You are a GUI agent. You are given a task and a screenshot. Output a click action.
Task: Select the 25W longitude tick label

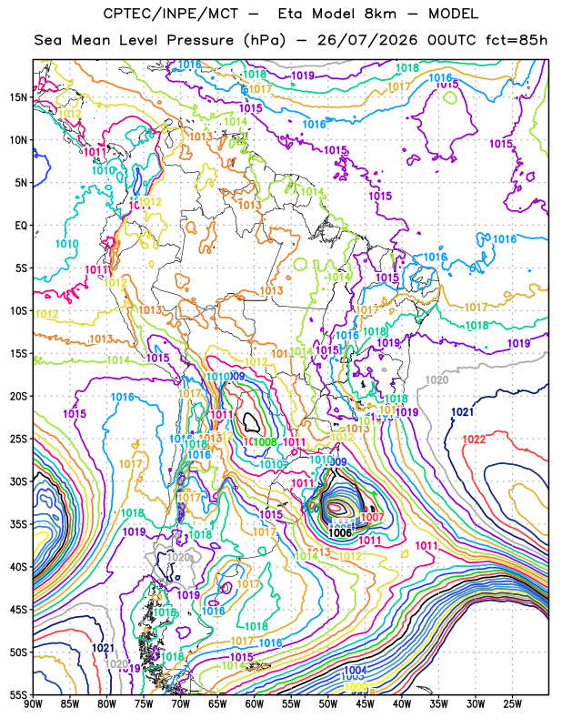512,704
